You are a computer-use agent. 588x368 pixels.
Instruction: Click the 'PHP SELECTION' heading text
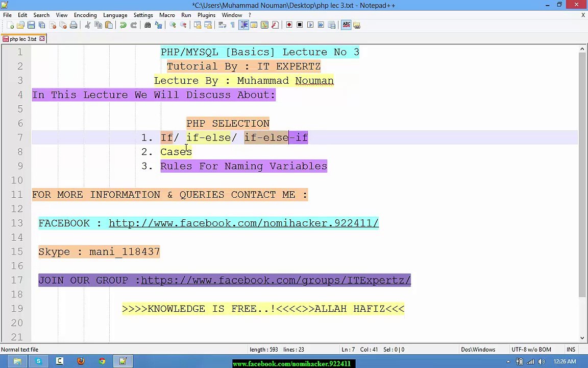tap(228, 123)
